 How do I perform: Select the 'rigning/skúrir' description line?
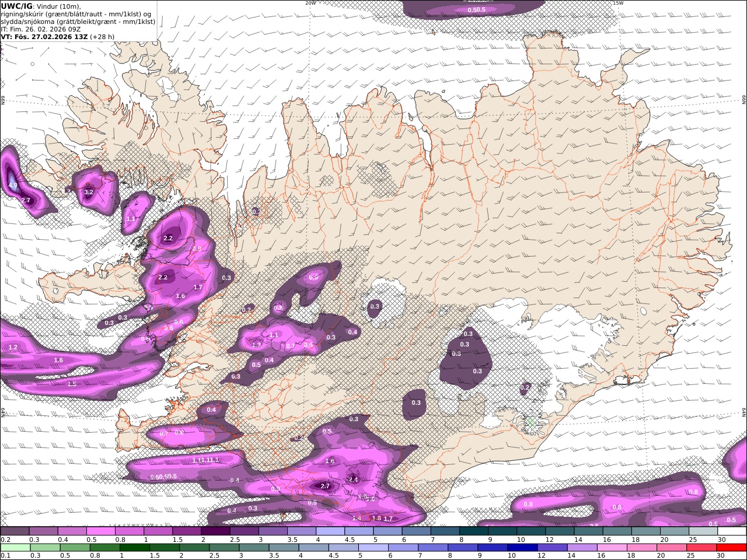coord(76,13)
